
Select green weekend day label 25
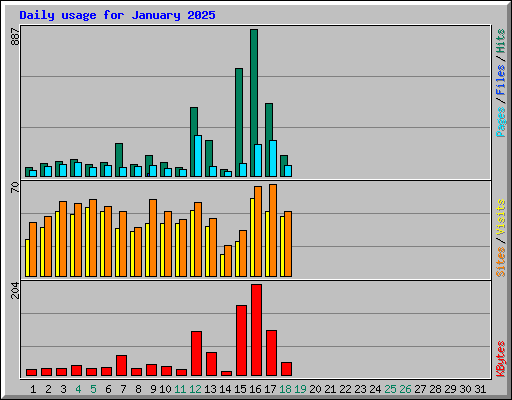click(390, 389)
